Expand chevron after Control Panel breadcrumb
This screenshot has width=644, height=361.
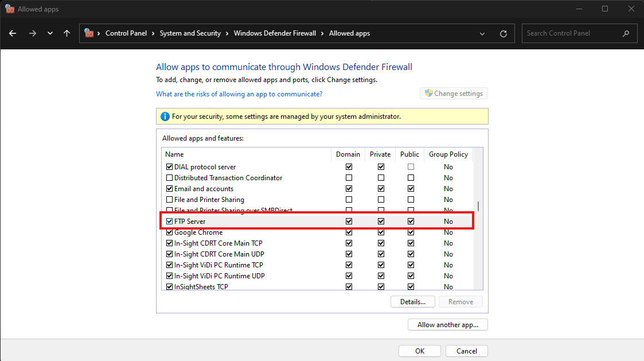(153, 33)
